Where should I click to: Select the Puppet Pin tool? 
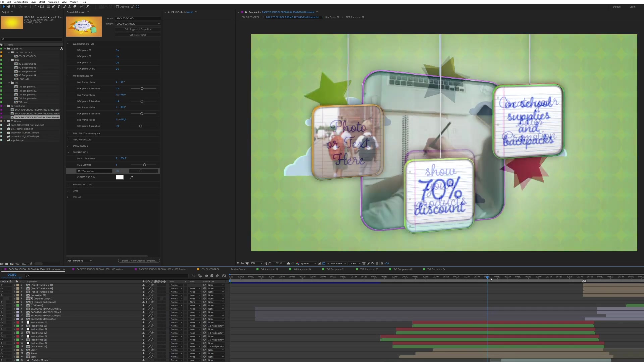pyautogui.click(x=88, y=6)
